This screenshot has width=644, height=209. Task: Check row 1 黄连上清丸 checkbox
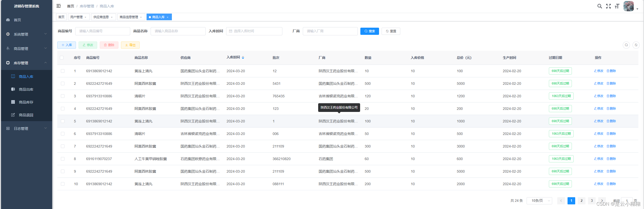coord(63,71)
